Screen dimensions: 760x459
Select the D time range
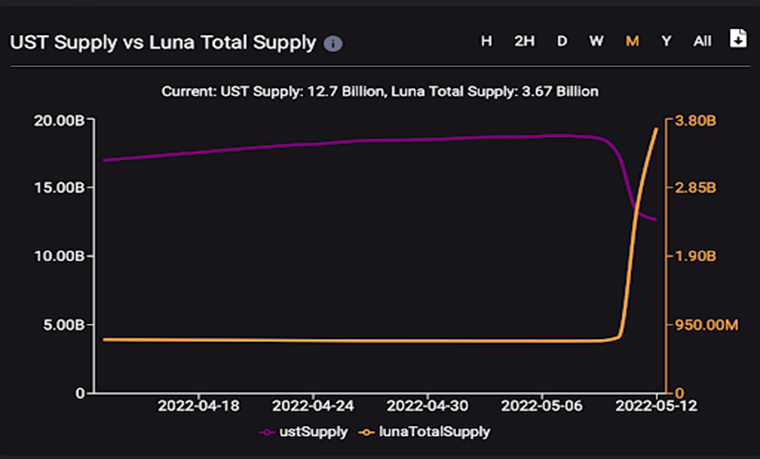tap(562, 41)
